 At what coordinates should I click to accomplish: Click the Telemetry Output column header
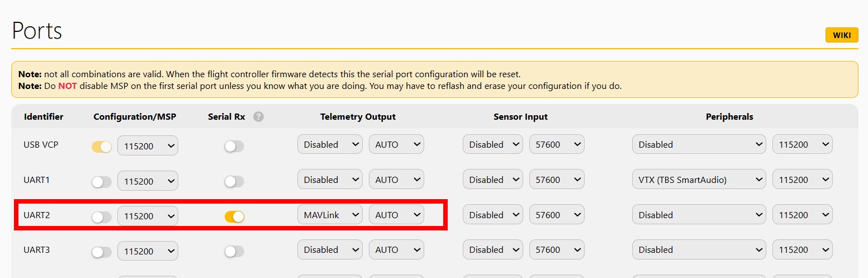[358, 117]
